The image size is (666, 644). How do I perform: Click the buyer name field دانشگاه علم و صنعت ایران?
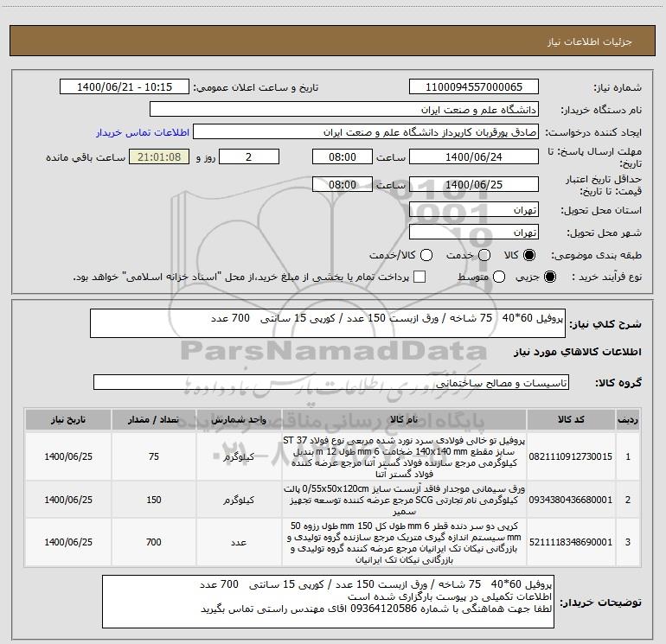pos(344,110)
